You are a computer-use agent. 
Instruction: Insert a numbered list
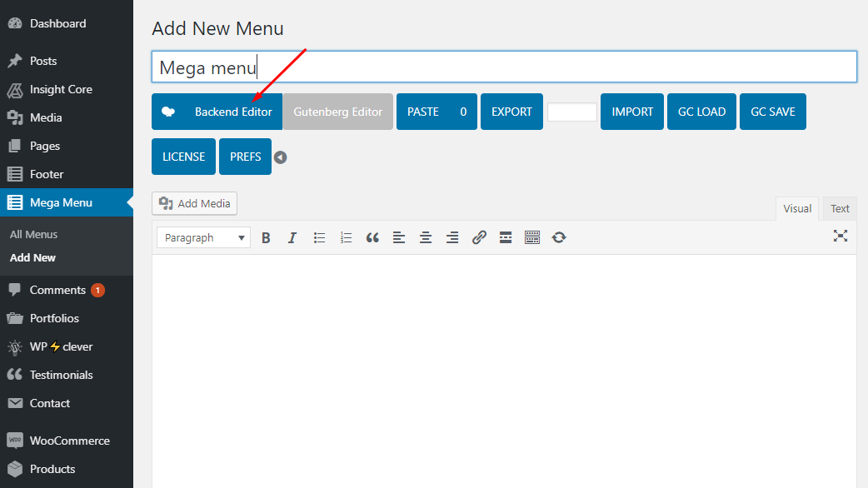click(x=346, y=238)
